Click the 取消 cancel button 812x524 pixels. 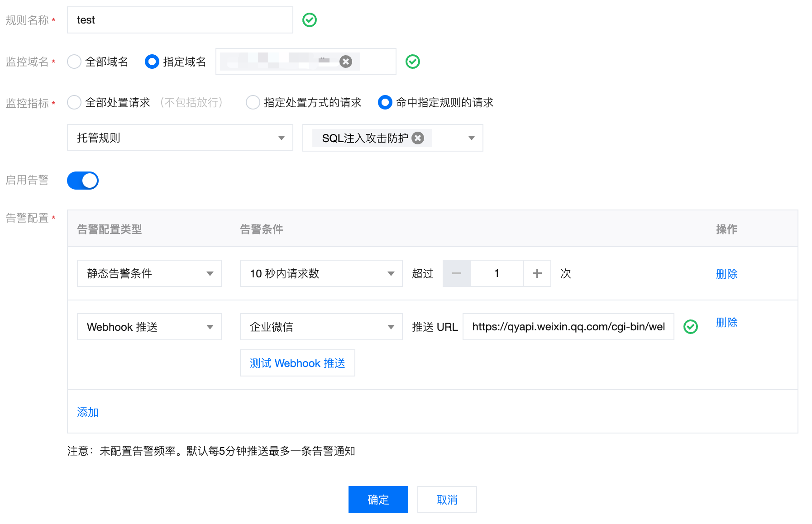click(x=447, y=500)
